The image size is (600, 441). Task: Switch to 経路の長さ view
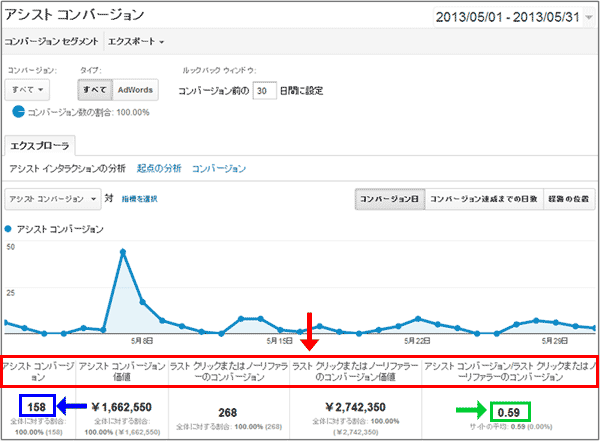(569, 199)
